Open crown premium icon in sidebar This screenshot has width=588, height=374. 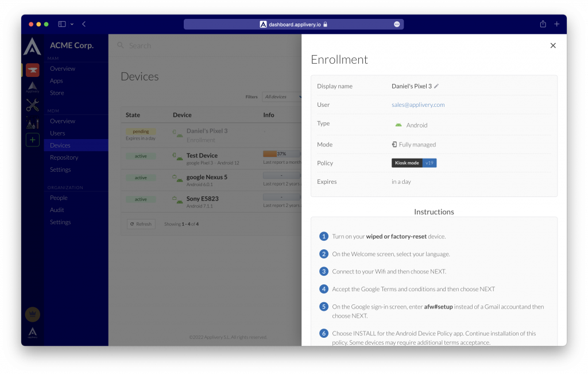click(x=33, y=314)
